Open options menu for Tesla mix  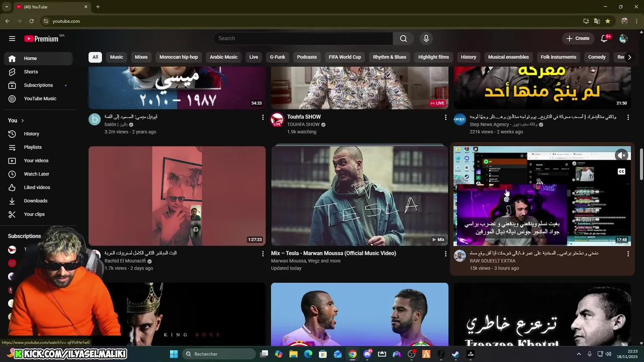click(x=445, y=254)
